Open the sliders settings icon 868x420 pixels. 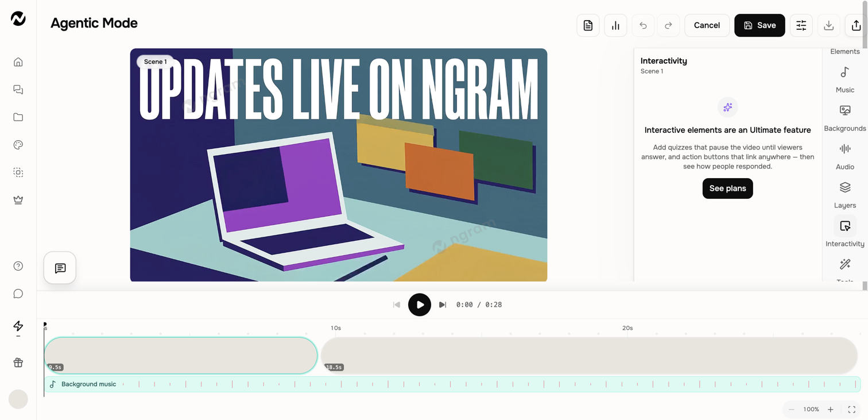coord(801,25)
